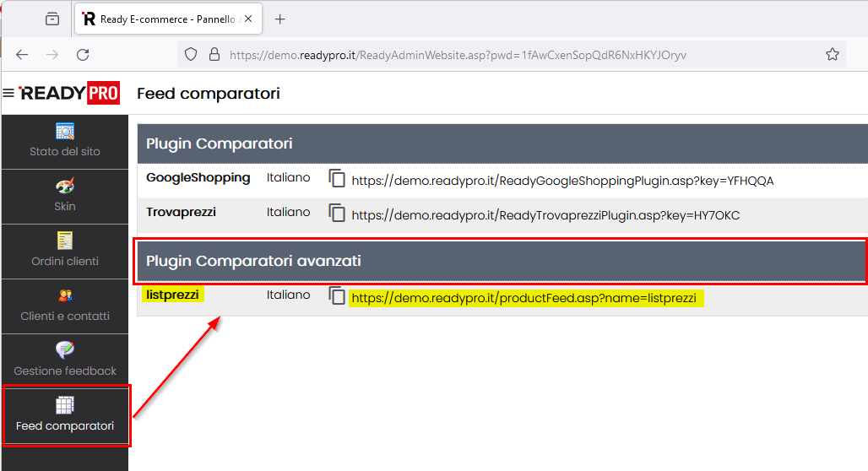Click the Trovaprezzi plugin name
The width and height of the screenshot is (868, 471).
click(x=181, y=212)
